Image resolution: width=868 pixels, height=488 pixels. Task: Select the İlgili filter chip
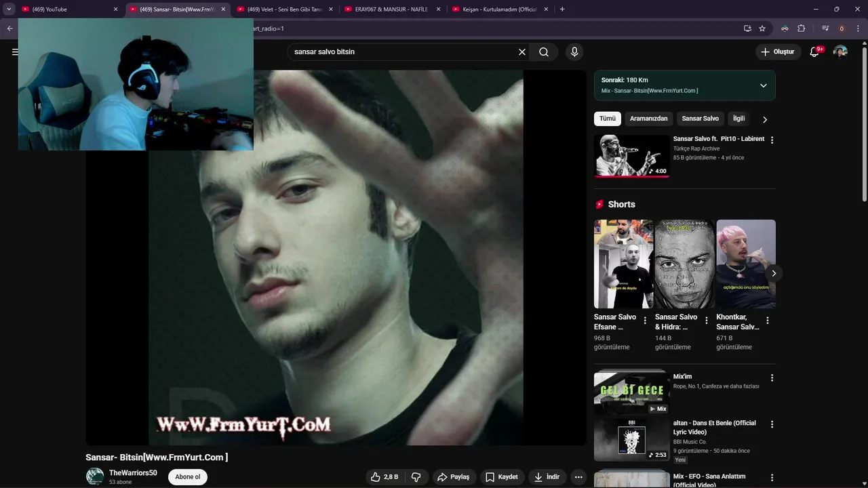(739, 119)
